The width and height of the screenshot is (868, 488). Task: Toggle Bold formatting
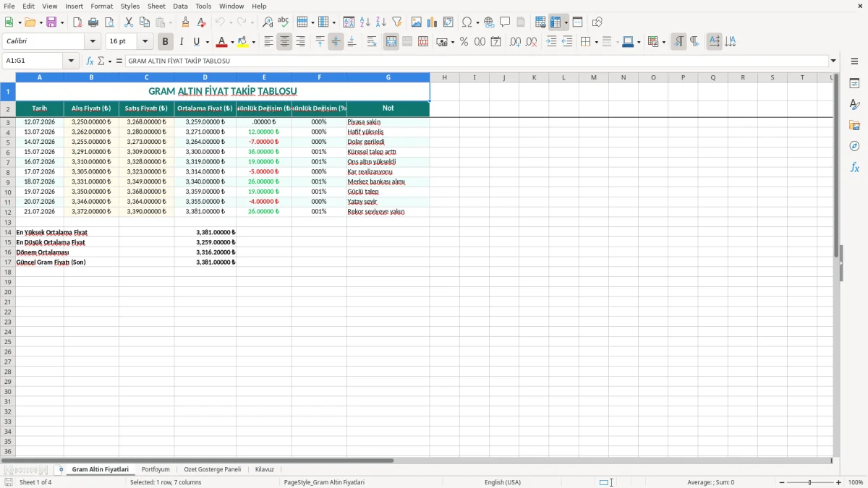pos(166,42)
